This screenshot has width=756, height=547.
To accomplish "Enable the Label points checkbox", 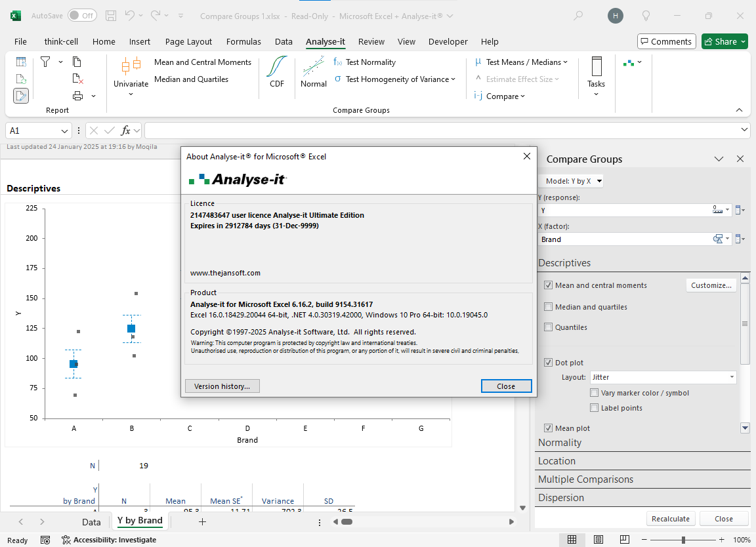I will point(595,408).
